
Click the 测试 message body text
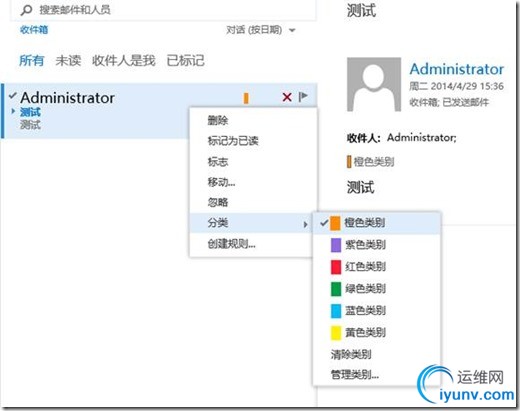click(361, 187)
